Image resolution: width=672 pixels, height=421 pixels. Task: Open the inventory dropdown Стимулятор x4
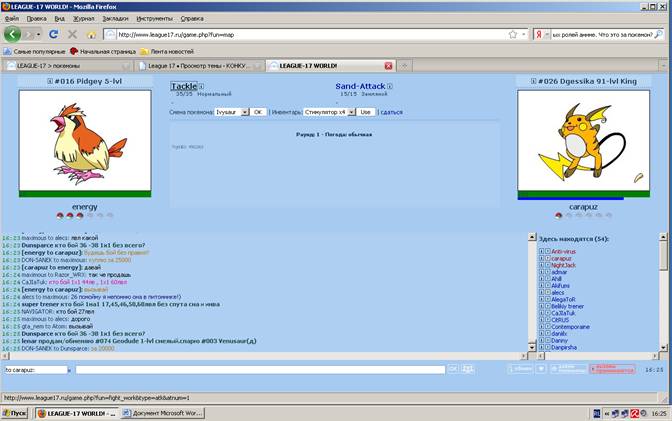[351, 112]
